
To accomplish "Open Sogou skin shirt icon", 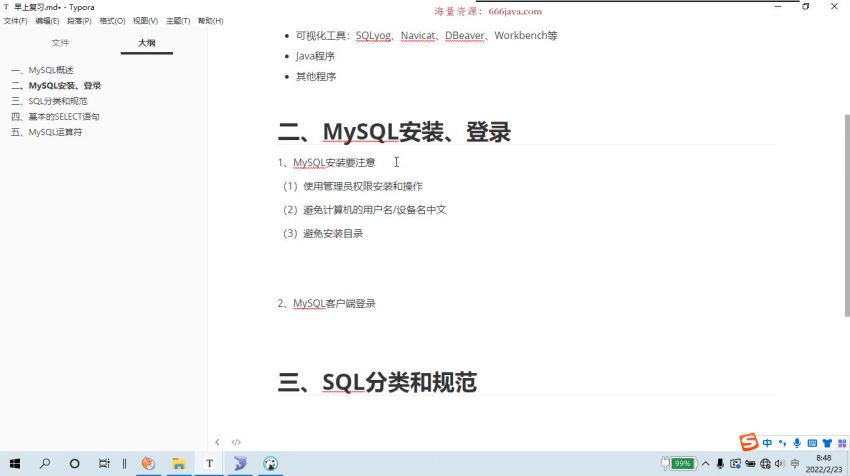I will pyautogui.click(x=827, y=443).
